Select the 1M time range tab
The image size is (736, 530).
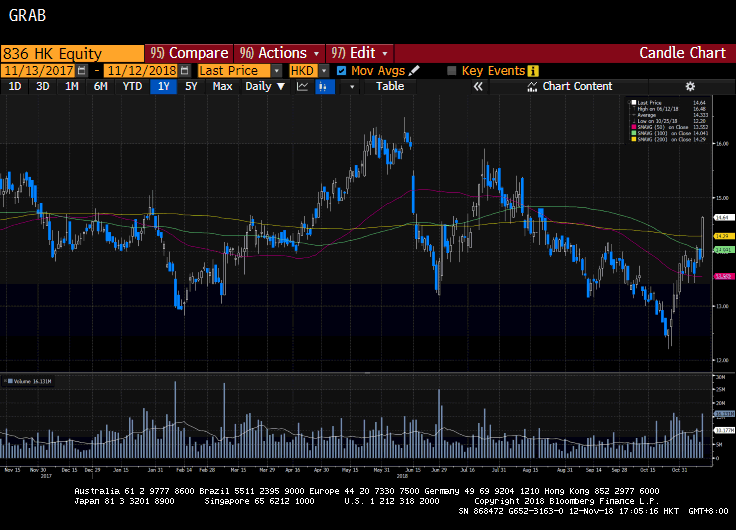click(71, 86)
